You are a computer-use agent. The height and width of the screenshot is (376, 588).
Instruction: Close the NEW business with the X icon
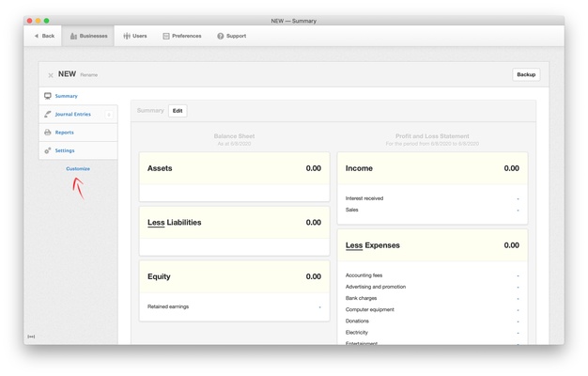click(x=51, y=75)
